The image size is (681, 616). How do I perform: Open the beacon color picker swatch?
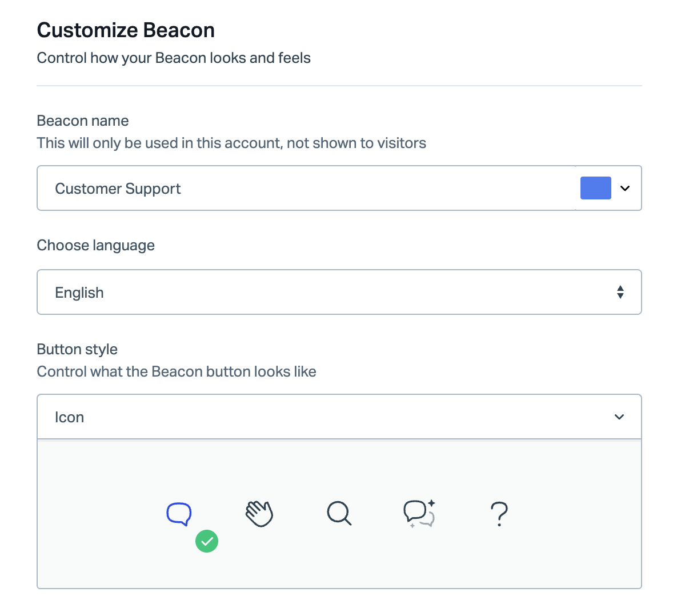(x=596, y=188)
